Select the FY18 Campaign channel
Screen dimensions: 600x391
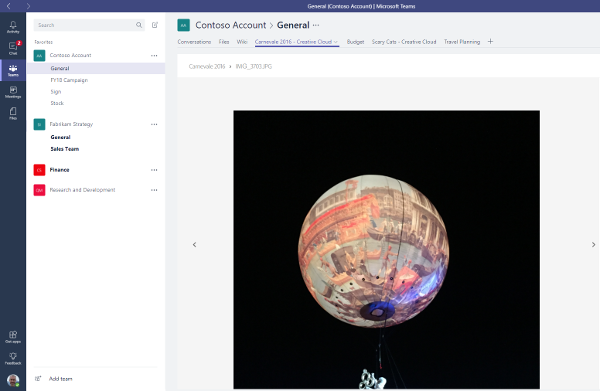pos(69,80)
